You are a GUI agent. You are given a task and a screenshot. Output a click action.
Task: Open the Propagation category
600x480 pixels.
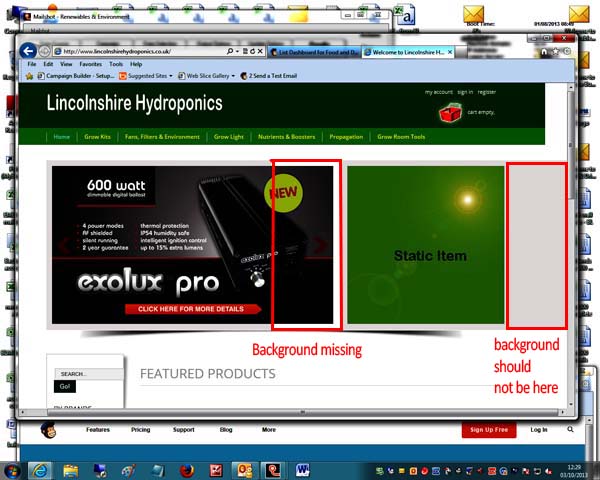click(346, 137)
